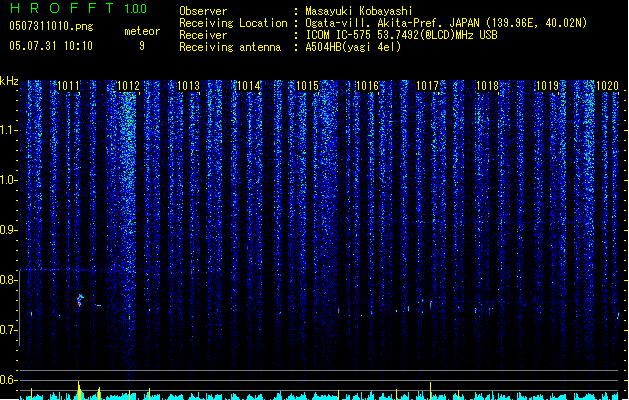Click the 0.6 kHz frequency axis label

[8, 380]
